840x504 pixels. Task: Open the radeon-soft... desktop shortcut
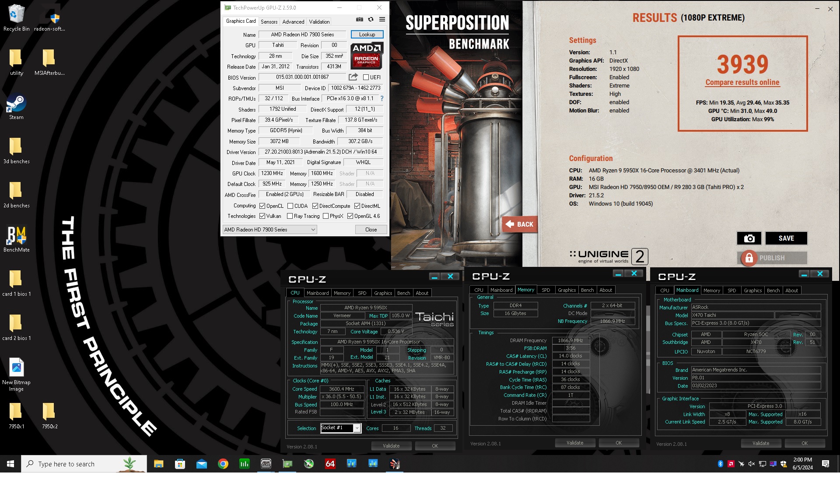pyautogui.click(x=49, y=17)
